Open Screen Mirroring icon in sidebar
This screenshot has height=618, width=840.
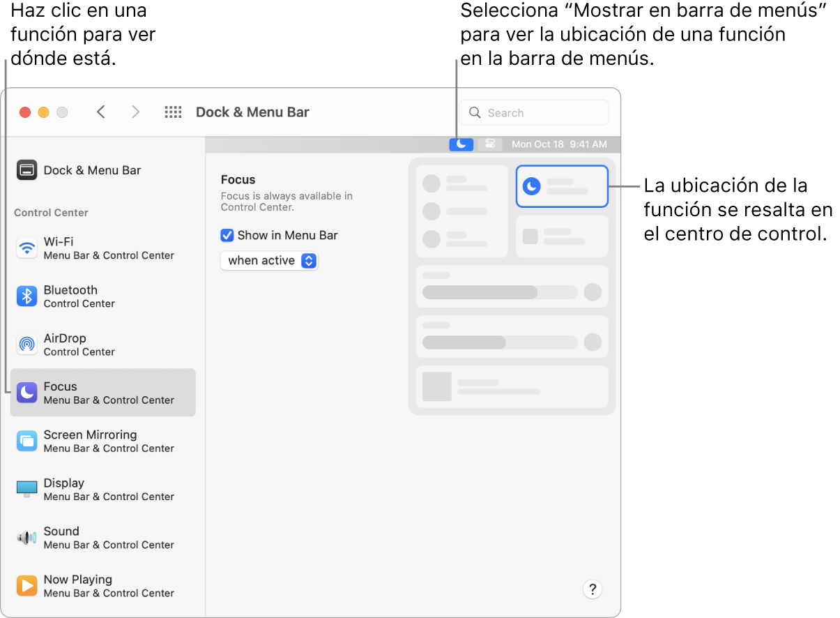click(x=27, y=441)
